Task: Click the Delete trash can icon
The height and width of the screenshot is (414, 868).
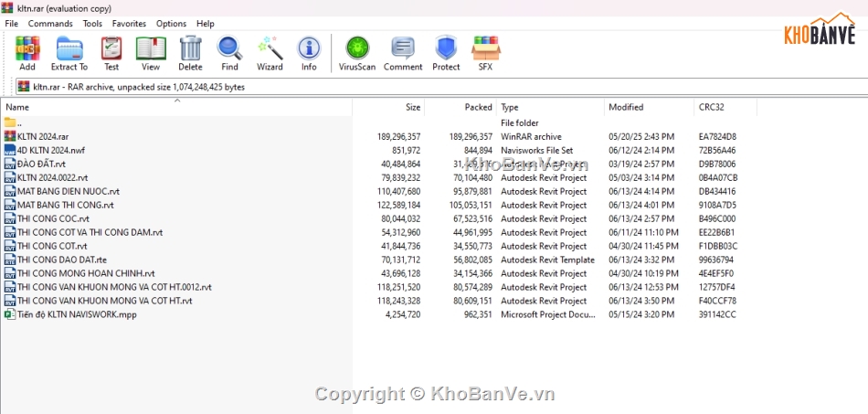Action: [x=190, y=48]
